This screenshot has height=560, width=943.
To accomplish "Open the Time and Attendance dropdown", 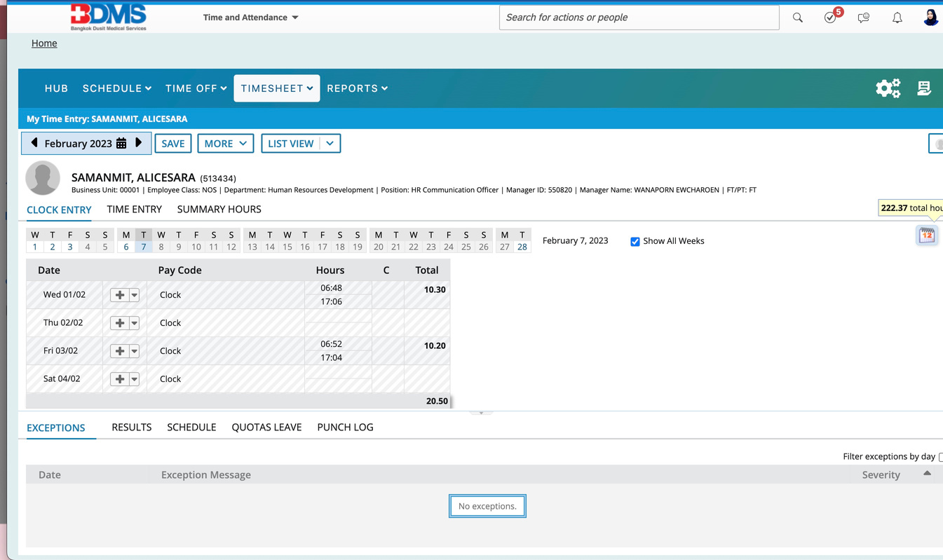I will click(250, 18).
